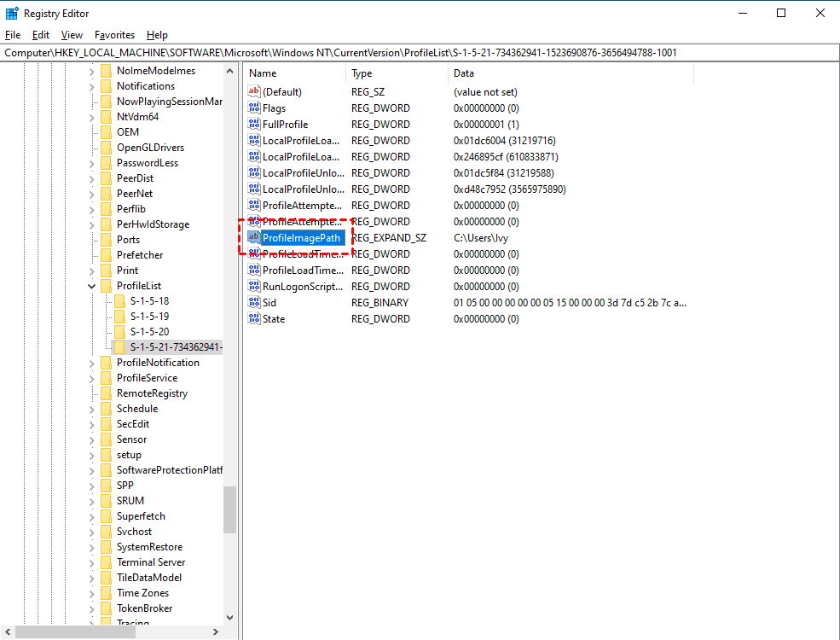Click the Notifications folder icon

pos(106,86)
